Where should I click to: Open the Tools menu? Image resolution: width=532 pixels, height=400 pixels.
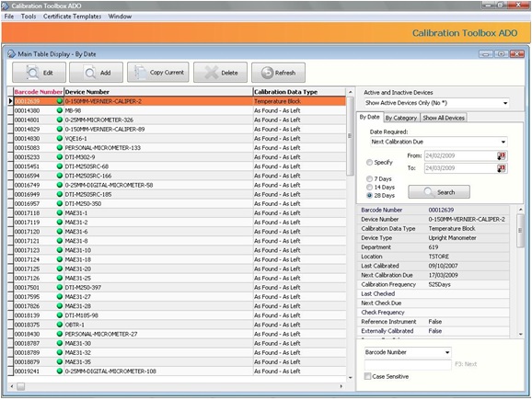point(29,17)
